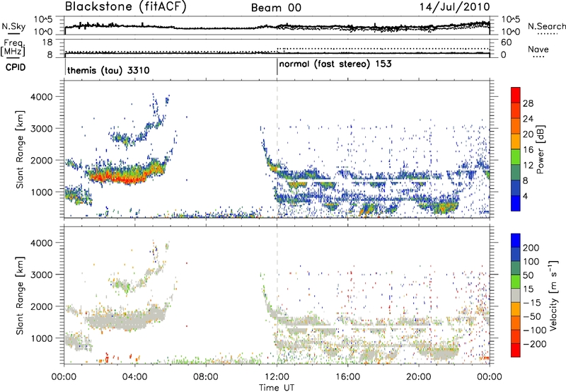The height and width of the screenshot is (392, 566).
Task: Pick the Power colorbar segment between 20 and 24
Action: [516, 126]
